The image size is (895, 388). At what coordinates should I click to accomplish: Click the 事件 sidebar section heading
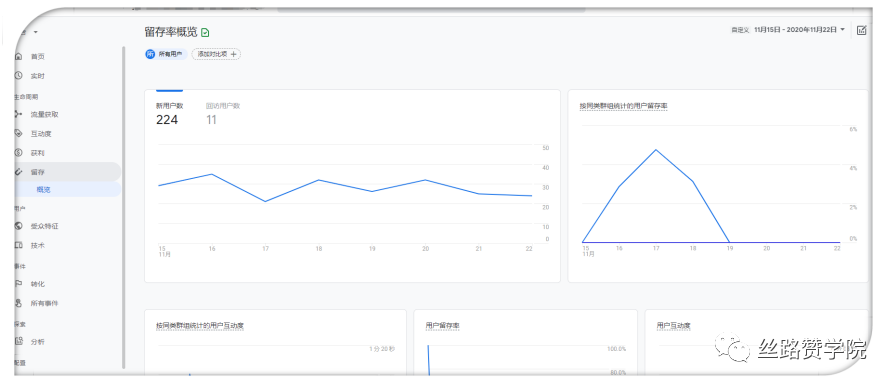pyautogui.click(x=20, y=266)
